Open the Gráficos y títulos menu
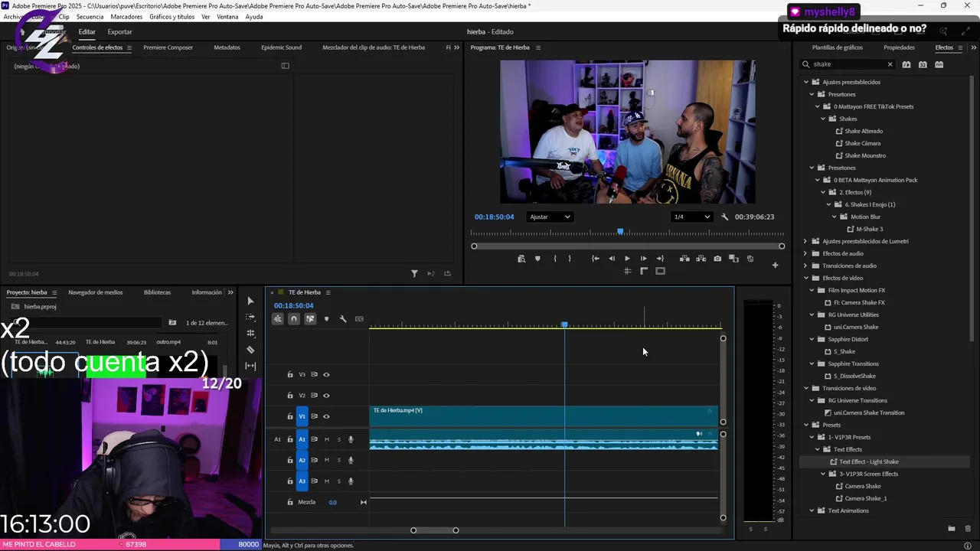Screen dimensions: 980x551 coord(172,17)
